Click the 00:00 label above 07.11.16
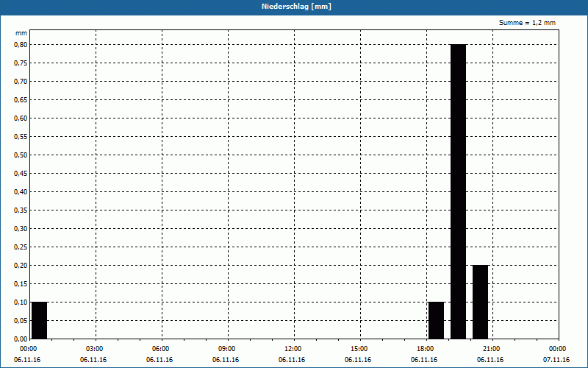This screenshot has width=588, height=368. point(558,349)
